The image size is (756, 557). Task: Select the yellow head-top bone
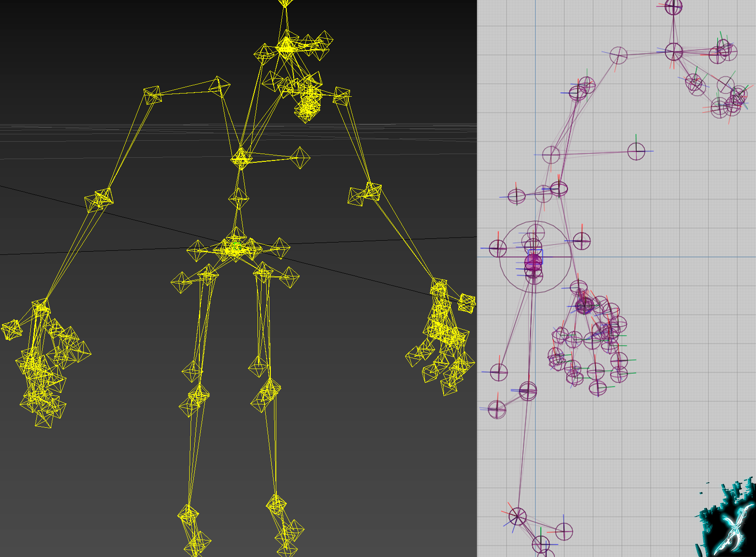(x=285, y=2)
